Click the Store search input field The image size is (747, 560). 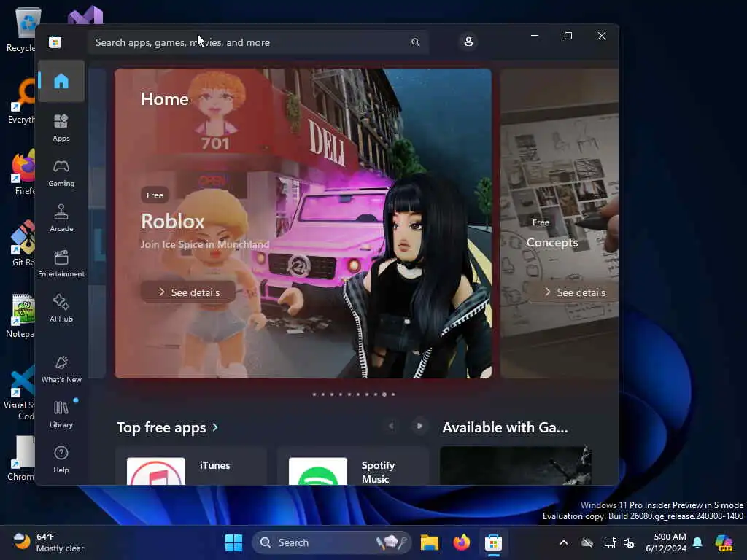(258, 42)
